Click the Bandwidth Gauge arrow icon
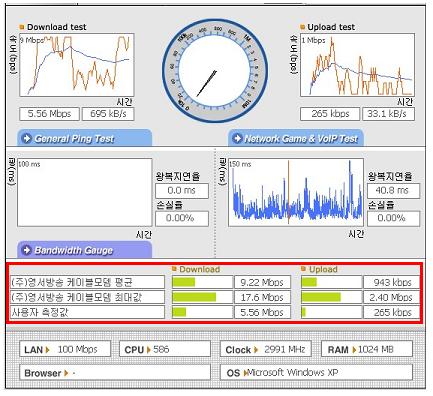 pyautogui.click(x=27, y=250)
